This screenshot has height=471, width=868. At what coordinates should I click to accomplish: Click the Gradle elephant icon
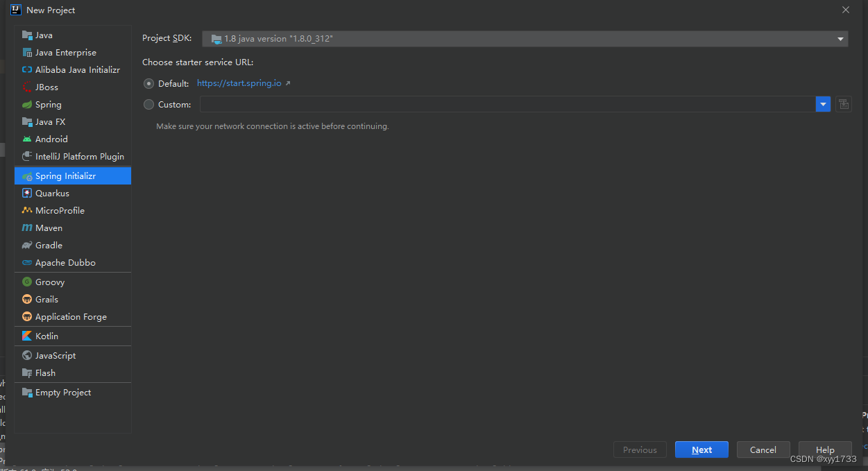27,246
